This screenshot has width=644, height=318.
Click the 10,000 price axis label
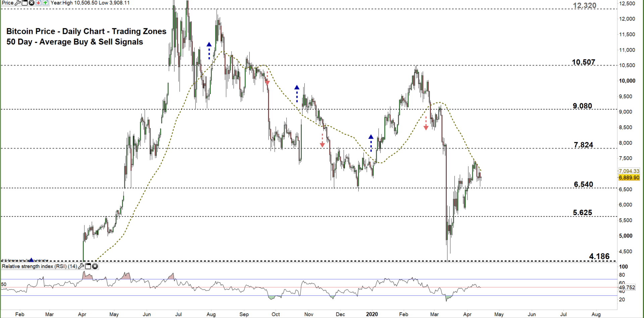point(627,81)
